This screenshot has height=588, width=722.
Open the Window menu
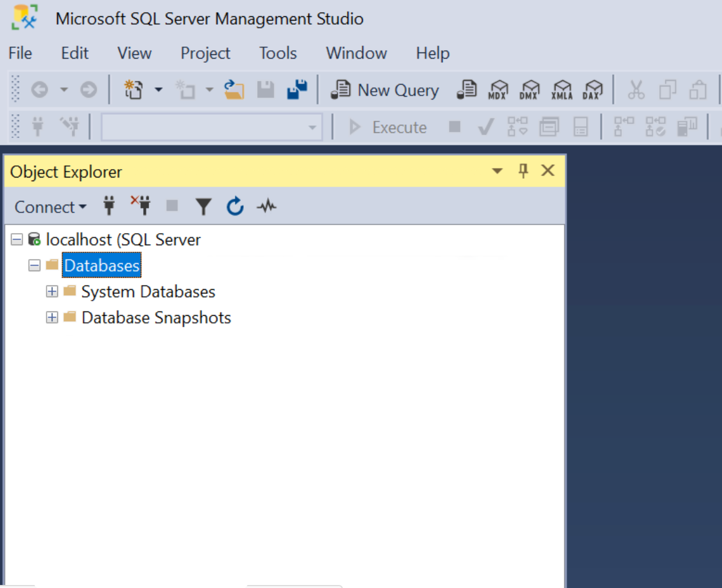point(356,53)
